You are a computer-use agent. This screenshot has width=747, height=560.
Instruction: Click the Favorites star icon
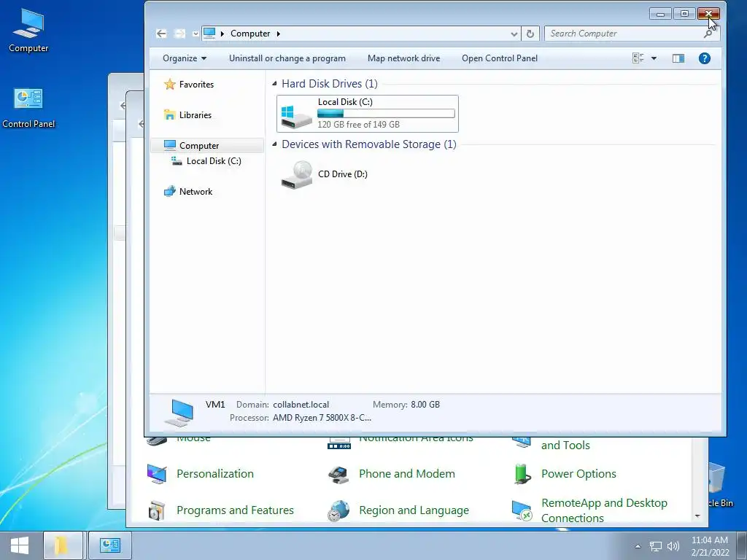169,85
